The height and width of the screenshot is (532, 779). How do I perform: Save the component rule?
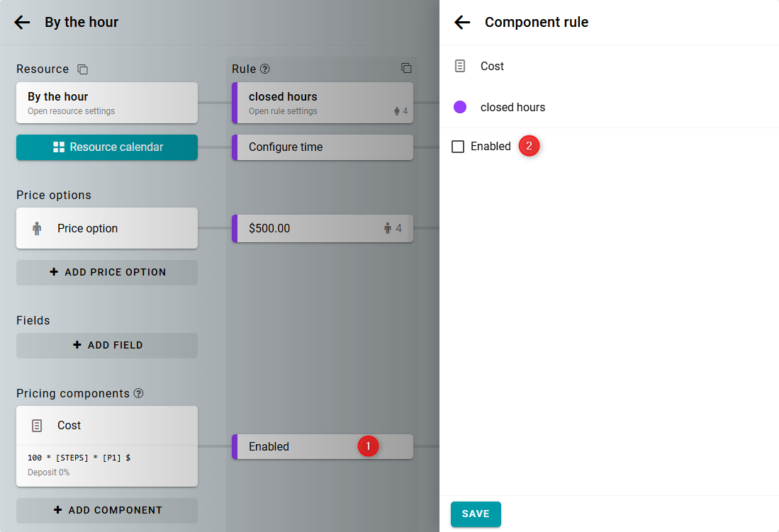(x=476, y=514)
